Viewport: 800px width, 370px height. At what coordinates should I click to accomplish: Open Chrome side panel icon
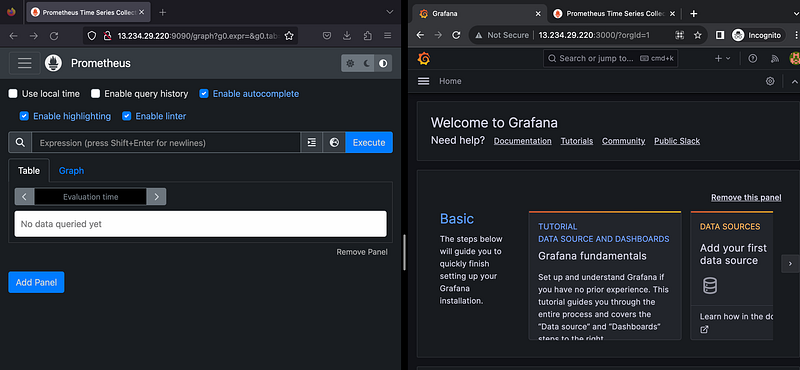(x=720, y=35)
